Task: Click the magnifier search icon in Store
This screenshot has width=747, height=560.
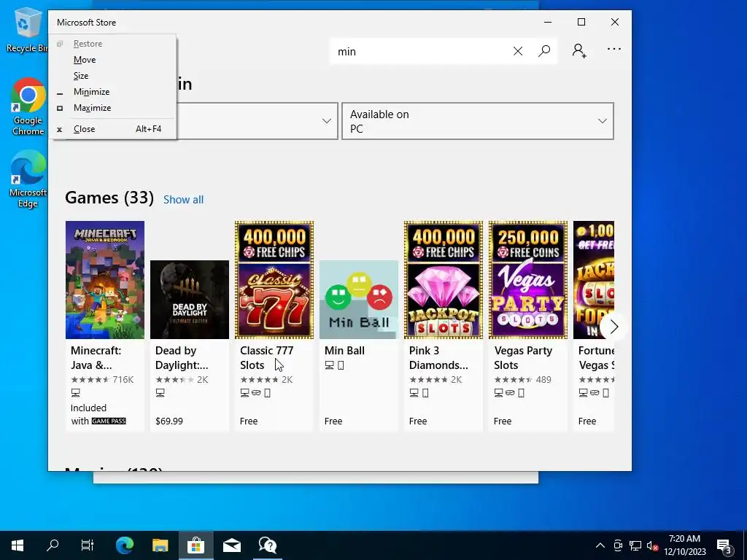Action: (x=544, y=51)
